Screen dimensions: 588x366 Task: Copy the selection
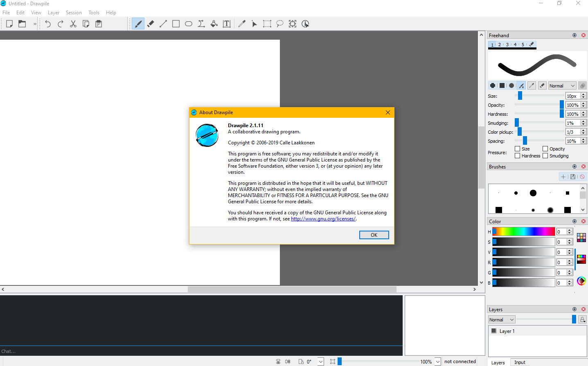86,24
